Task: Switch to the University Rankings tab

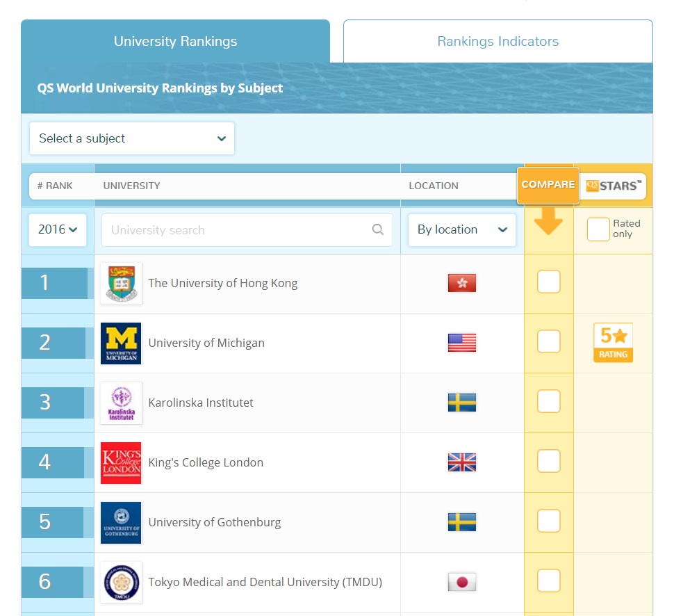Action: coord(175,41)
